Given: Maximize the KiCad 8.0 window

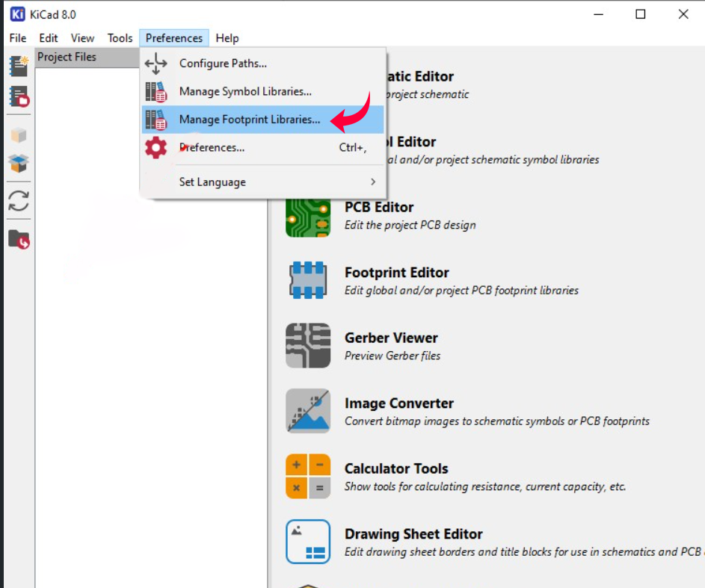Looking at the screenshot, I should tap(640, 14).
